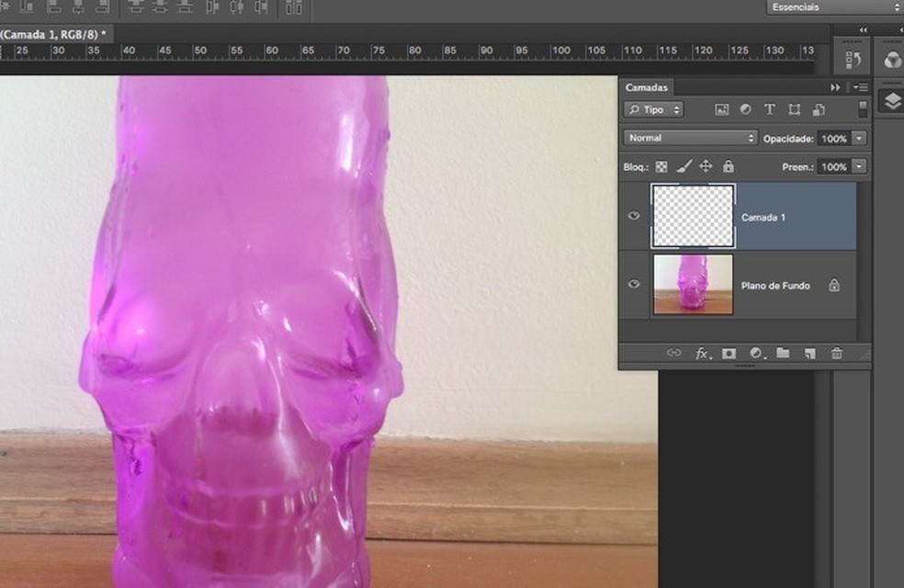
Task: Toggle lock all for layer
Action: (x=729, y=166)
